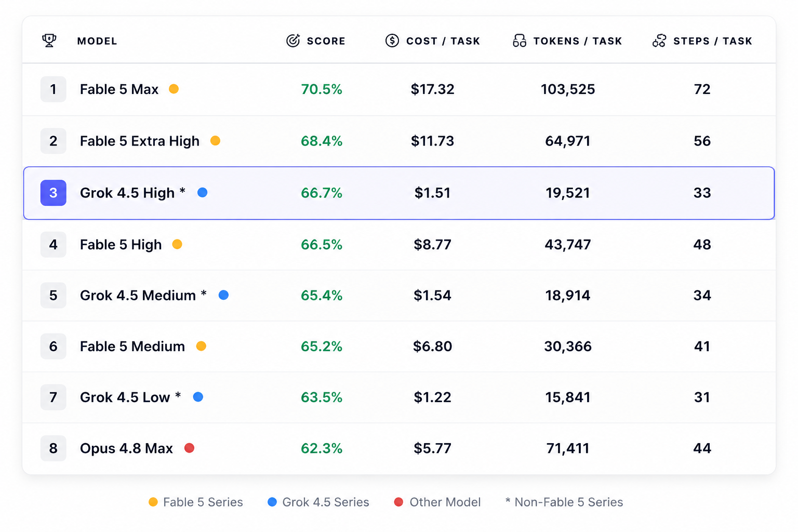Click the 70.5% score value

(322, 89)
